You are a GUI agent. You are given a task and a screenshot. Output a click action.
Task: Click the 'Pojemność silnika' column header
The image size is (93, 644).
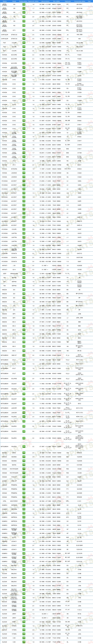tap(33, 1)
